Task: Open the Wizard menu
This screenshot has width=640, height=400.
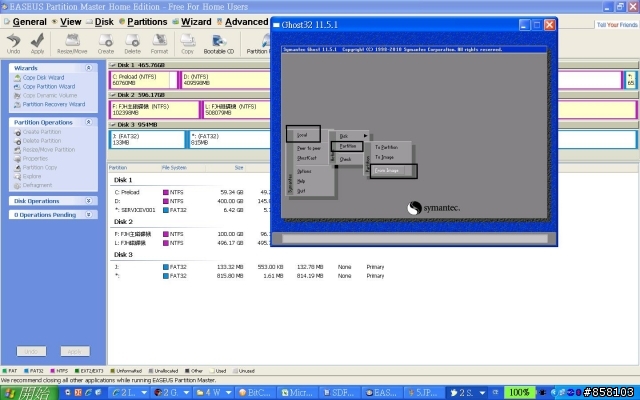Action: [196, 22]
